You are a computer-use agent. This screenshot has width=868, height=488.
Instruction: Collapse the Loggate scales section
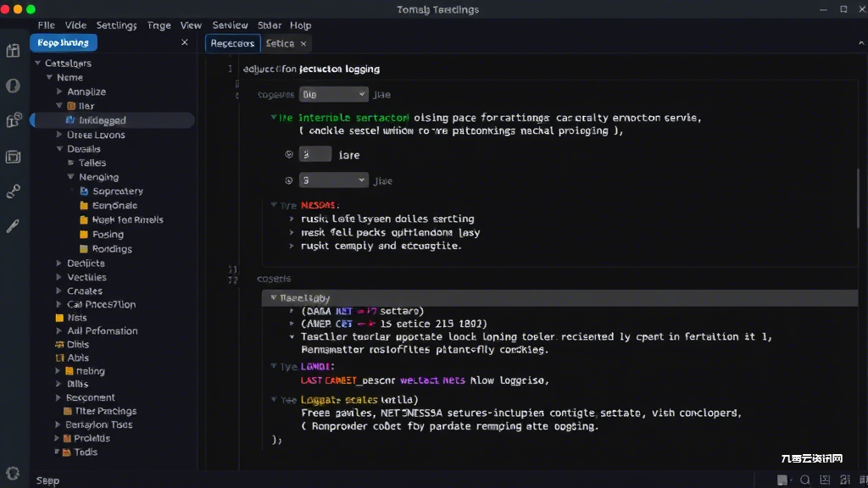pyautogui.click(x=274, y=400)
